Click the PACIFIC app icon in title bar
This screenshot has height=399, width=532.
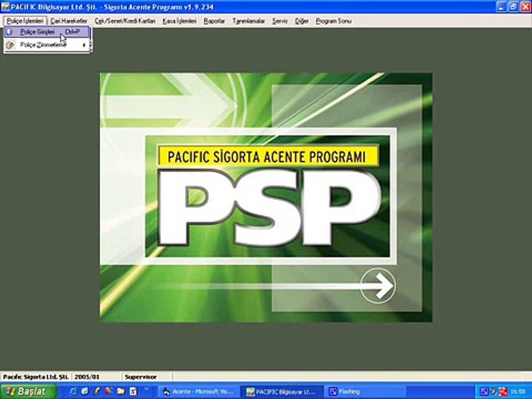point(6,7)
